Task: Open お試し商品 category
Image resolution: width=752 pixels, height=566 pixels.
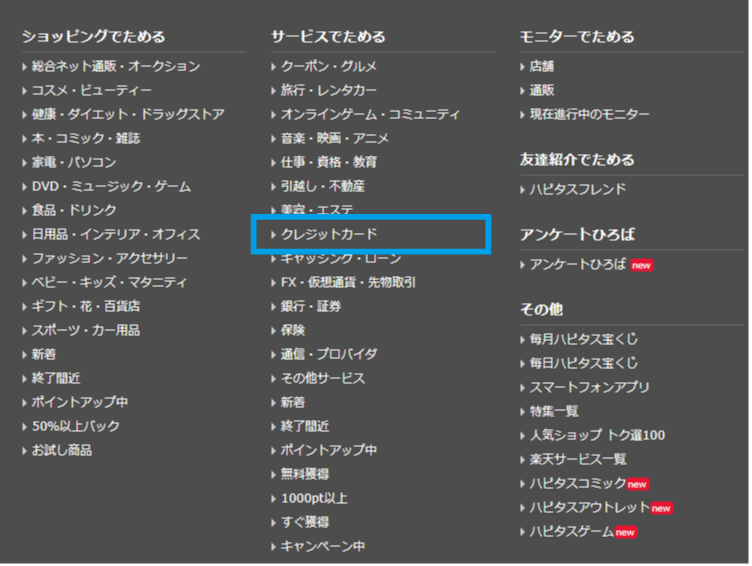Action: (61, 451)
